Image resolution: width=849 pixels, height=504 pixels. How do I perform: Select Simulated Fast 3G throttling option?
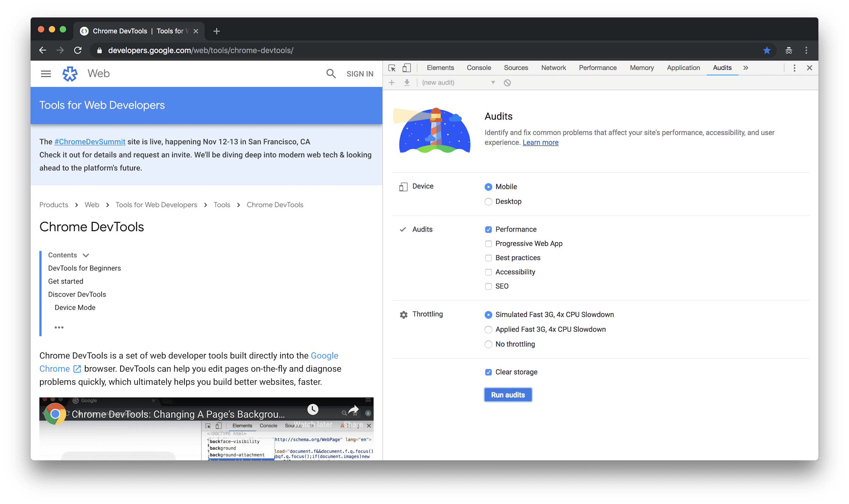coord(488,314)
